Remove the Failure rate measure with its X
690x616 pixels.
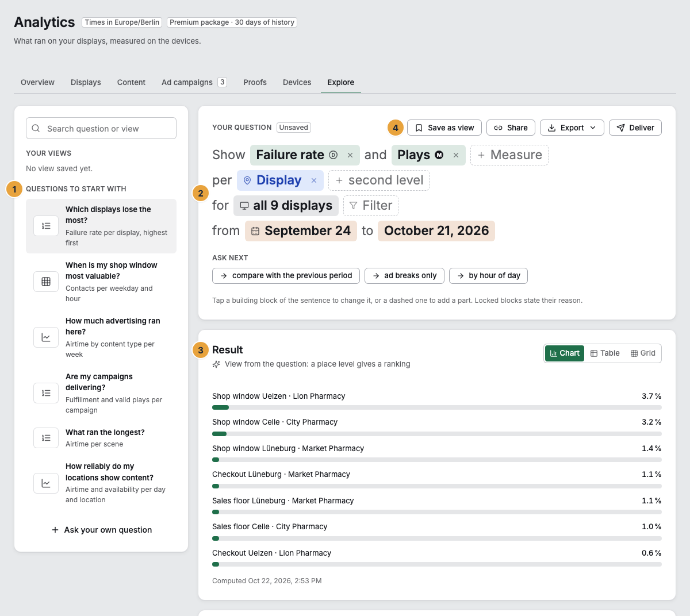[x=350, y=155]
